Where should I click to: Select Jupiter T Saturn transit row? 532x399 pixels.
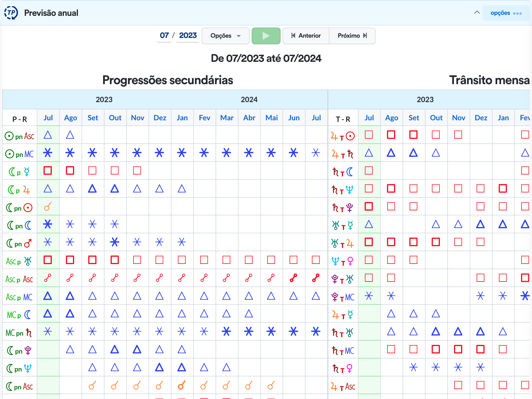[x=343, y=154]
